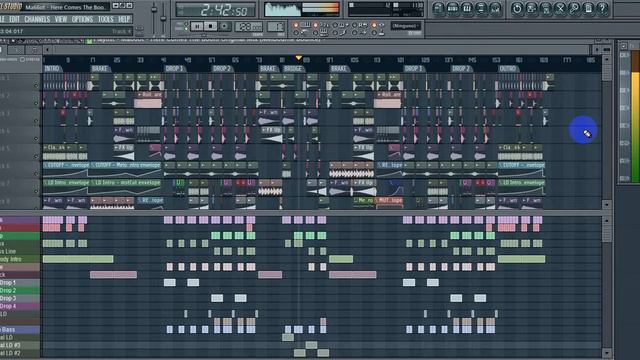The image size is (640, 360).
Task: Select the Bass pattern row in blue
Action: 20,329
